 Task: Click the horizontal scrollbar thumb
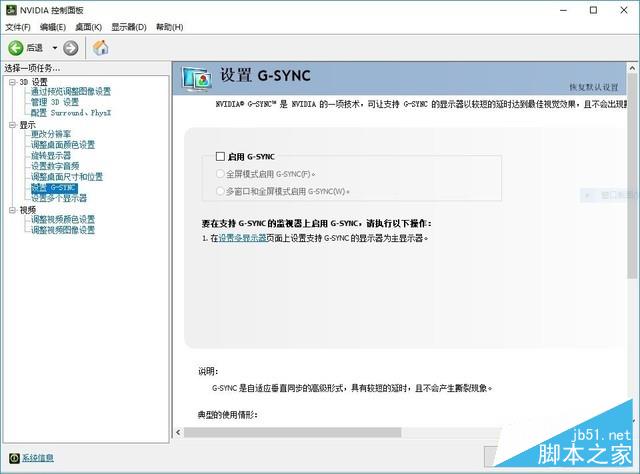coord(292,432)
